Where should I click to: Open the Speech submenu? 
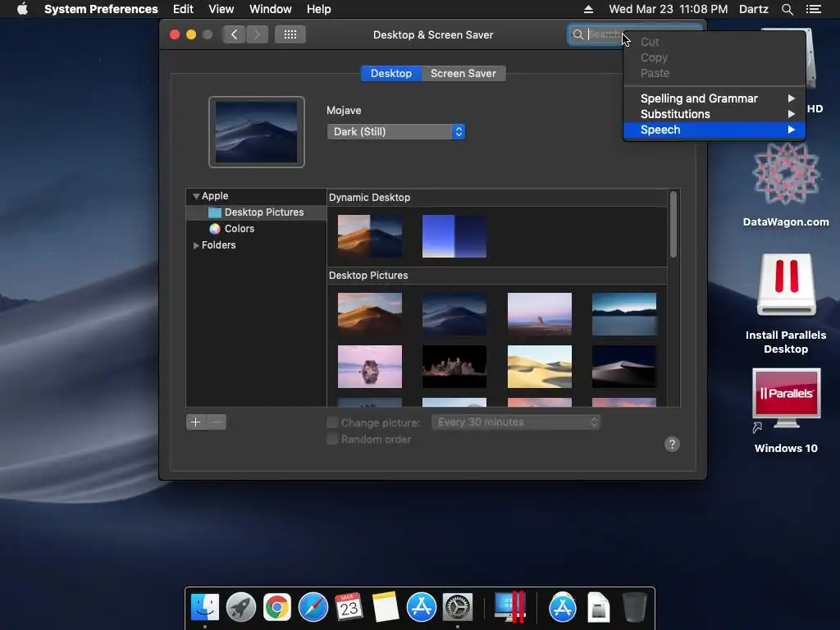click(714, 130)
